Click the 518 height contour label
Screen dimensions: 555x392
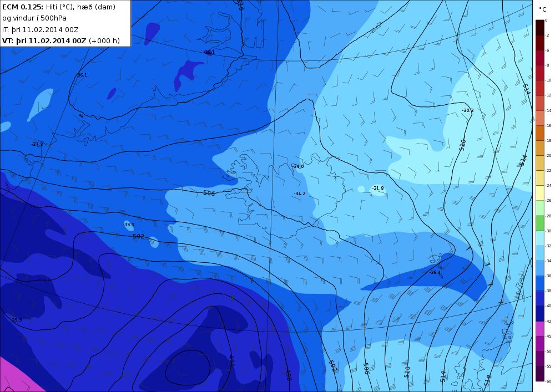488,380
